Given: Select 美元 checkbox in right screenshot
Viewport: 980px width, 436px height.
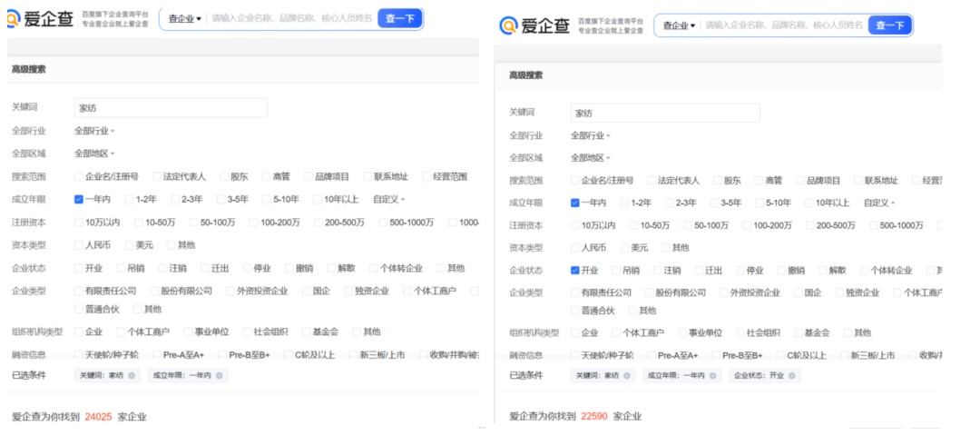Looking at the screenshot, I should 623,248.
